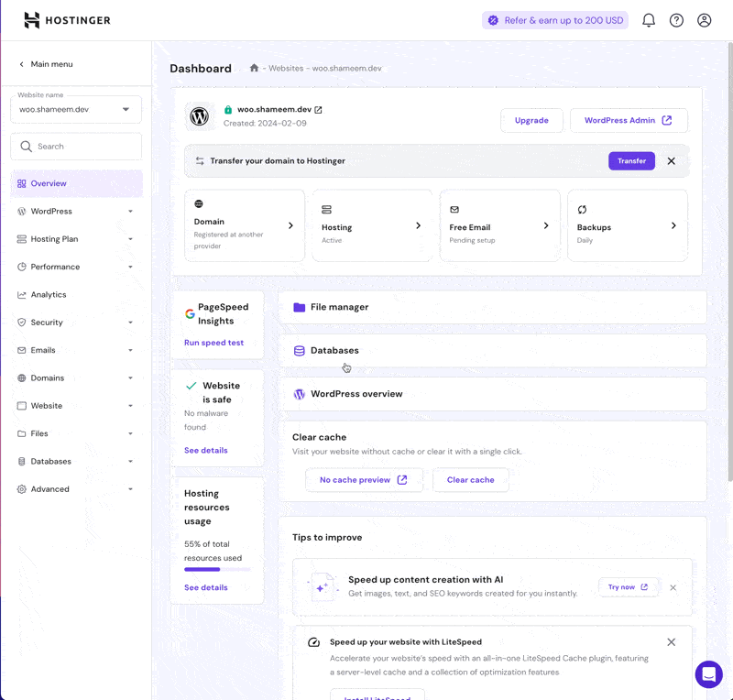Click the WordPress overview logo icon
Screen dimensions: 733x700
300,394
